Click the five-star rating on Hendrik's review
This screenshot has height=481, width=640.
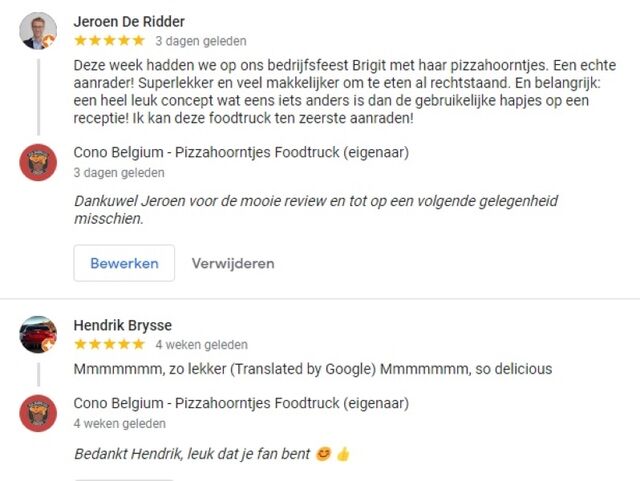click(x=109, y=344)
